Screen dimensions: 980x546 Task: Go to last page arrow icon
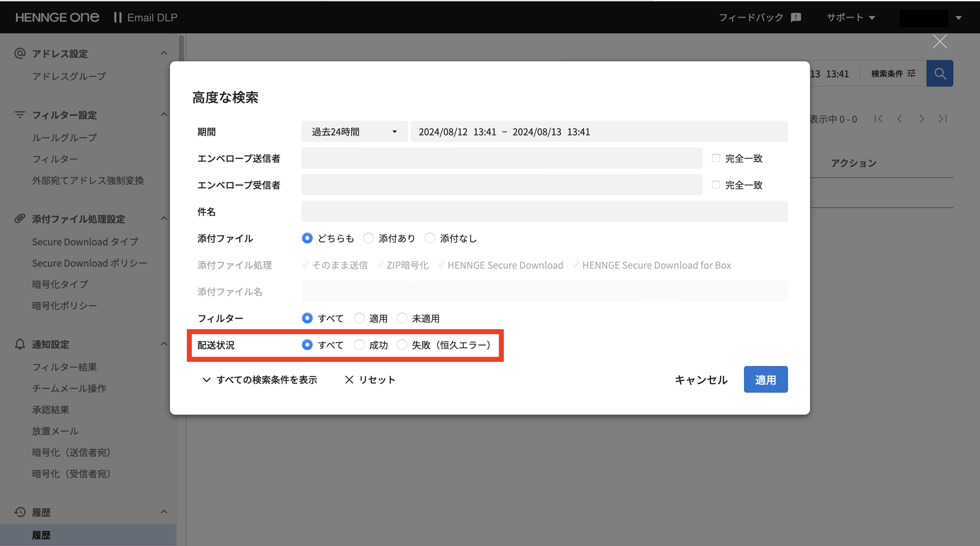[x=943, y=119]
